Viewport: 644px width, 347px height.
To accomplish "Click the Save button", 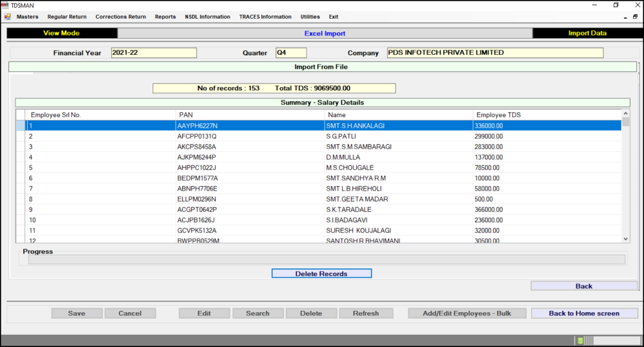I will coord(77,314).
